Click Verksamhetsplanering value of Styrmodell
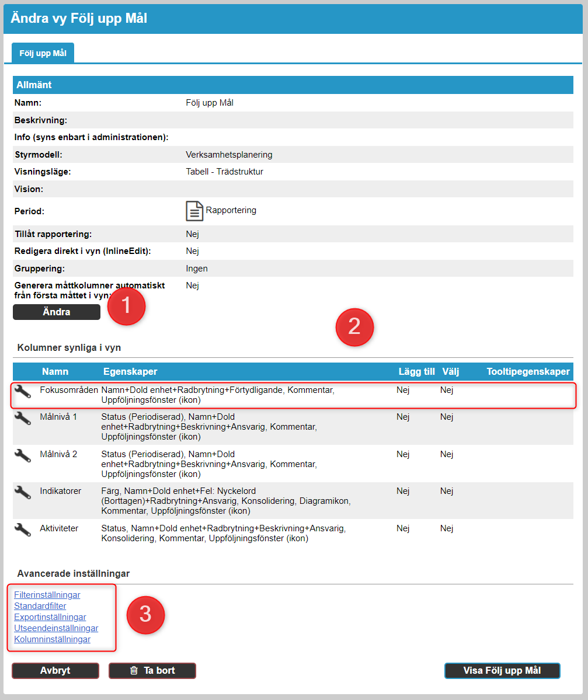The image size is (588, 700). point(229,155)
